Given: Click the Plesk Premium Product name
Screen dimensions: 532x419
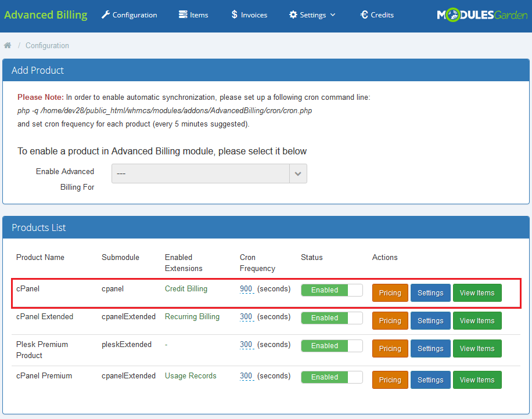Looking at the screenshot, I should point(42,350).
